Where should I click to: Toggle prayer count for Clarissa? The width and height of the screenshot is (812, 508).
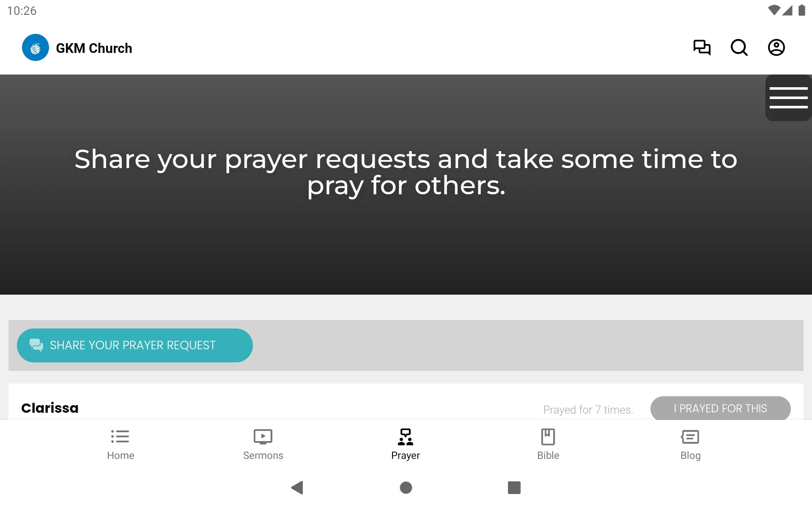[720, 409]
